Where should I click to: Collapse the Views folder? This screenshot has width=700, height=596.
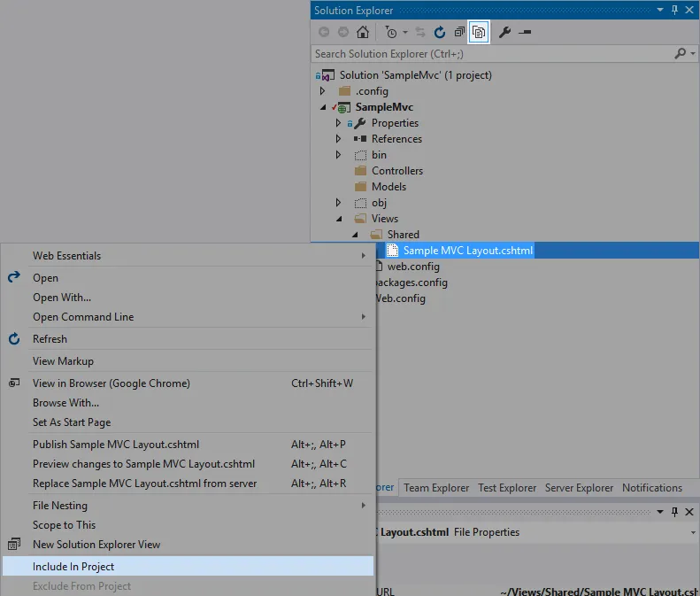click(x=339, y=219)
